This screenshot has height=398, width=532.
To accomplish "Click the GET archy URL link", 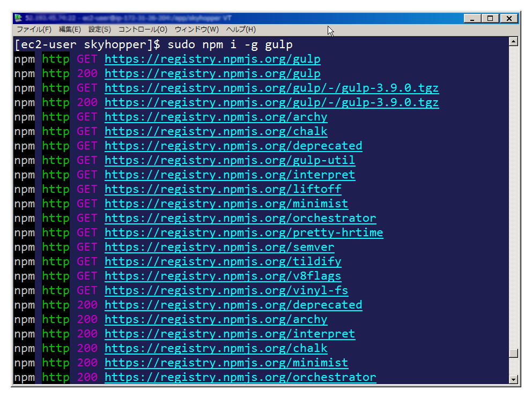I will [x=216, y=117].
